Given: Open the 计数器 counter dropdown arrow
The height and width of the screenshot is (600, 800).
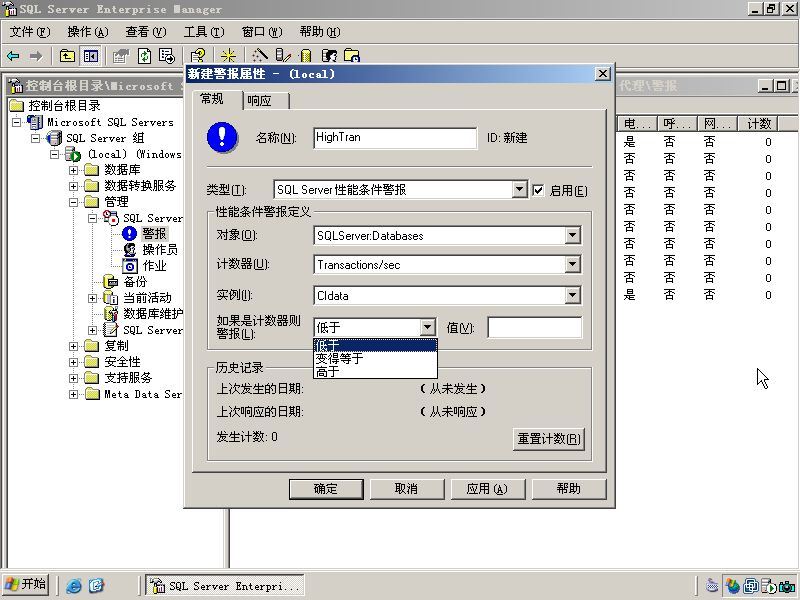Looking at the screenshot, I should coord(572,264).
